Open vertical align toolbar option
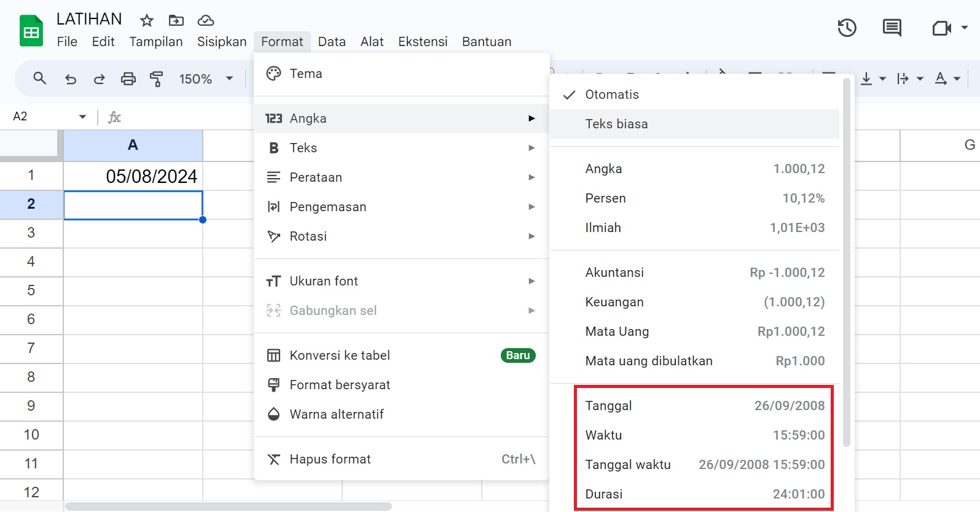Image resolution: width=980 pixels, height=512 pixels. tap(866, 79)
